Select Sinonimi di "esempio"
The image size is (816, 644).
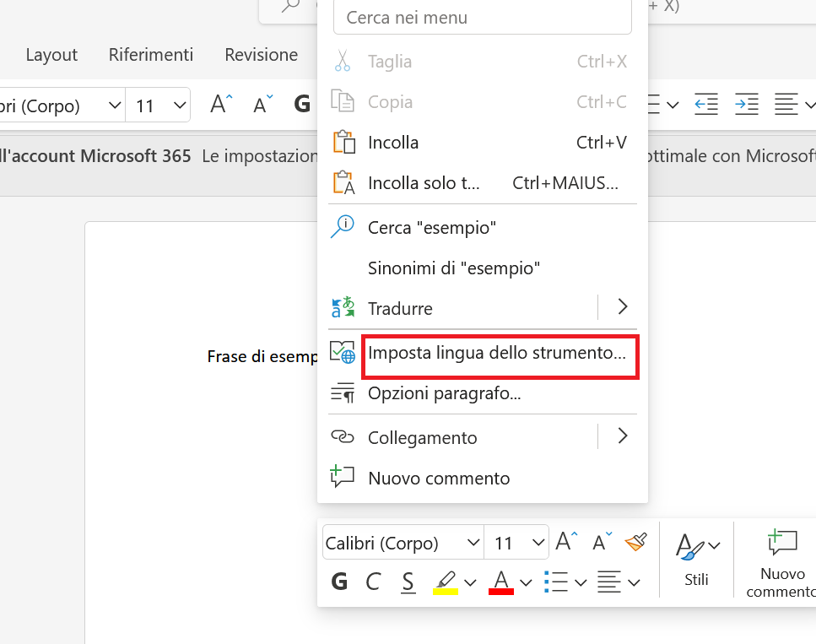483,268
